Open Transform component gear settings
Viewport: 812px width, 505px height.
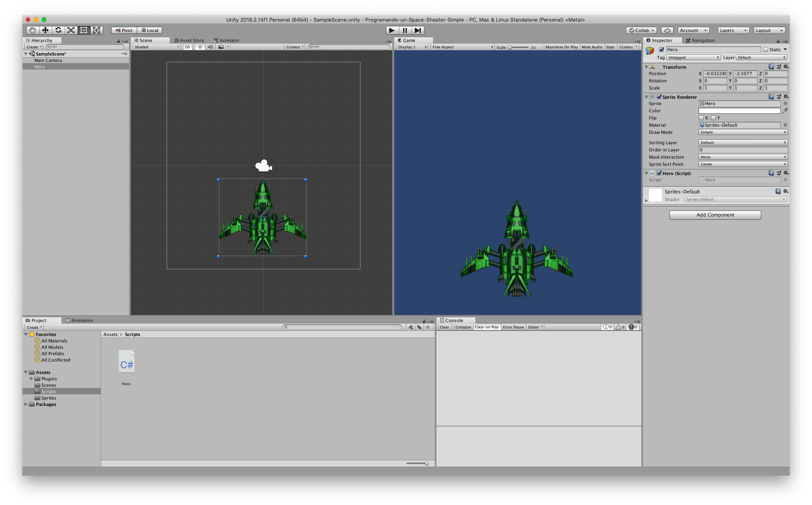tap(786, 67)
